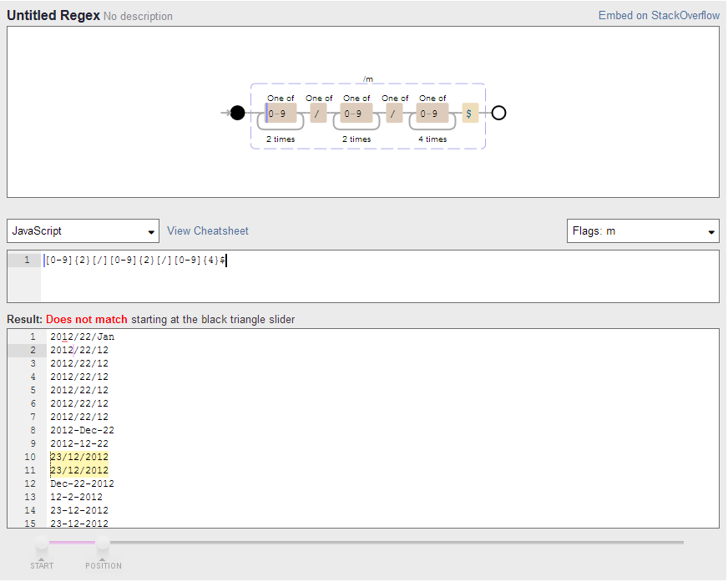The image size is (728, 587).
Task: Click test line 9 '2012-12-22'
Action: (x=79, y=443)
